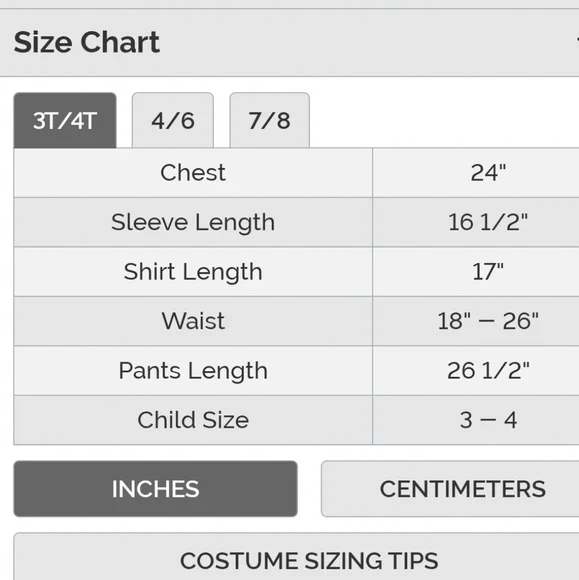Screen dimensions: 579x580
Task: Click the 26 1/2" pants length value
Action: point(488,371)
